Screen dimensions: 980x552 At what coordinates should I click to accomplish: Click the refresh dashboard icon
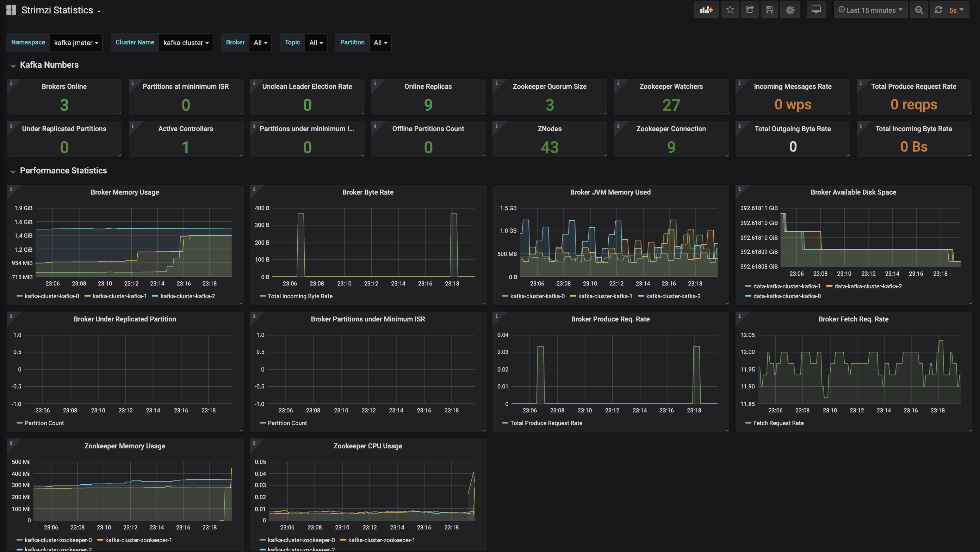click(938, 10)
